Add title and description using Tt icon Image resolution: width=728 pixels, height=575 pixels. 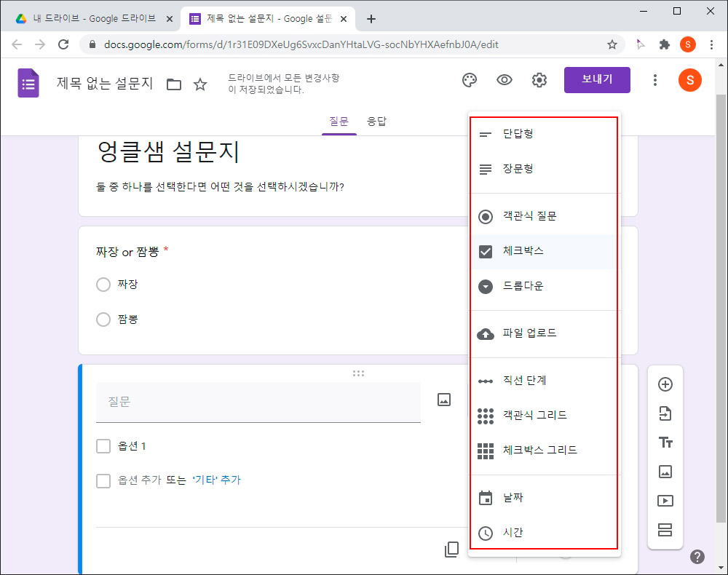click(x=665, y=443)
